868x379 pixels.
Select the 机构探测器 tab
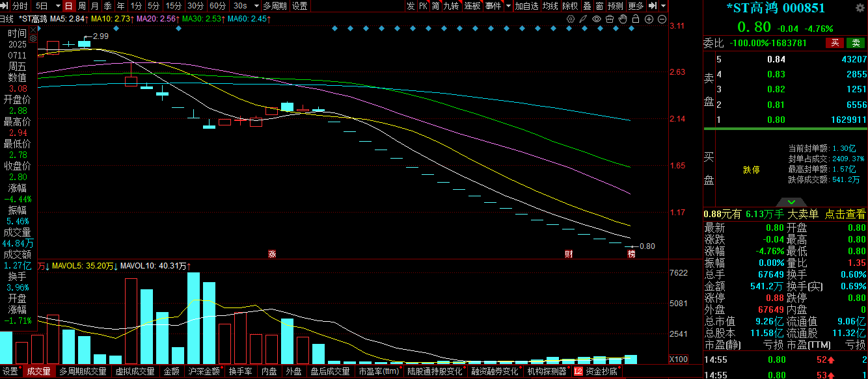click(547, 372)
